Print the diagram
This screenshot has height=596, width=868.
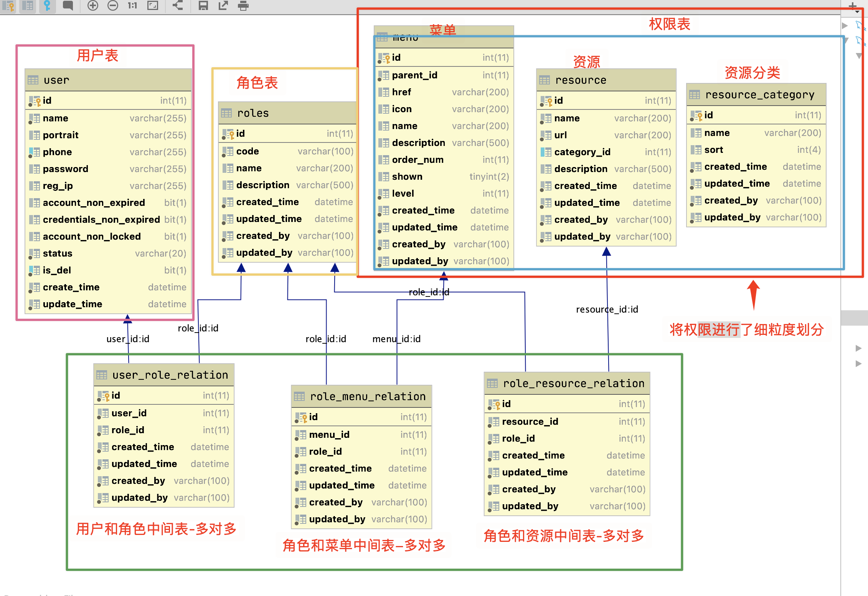(x=243, y=6)
